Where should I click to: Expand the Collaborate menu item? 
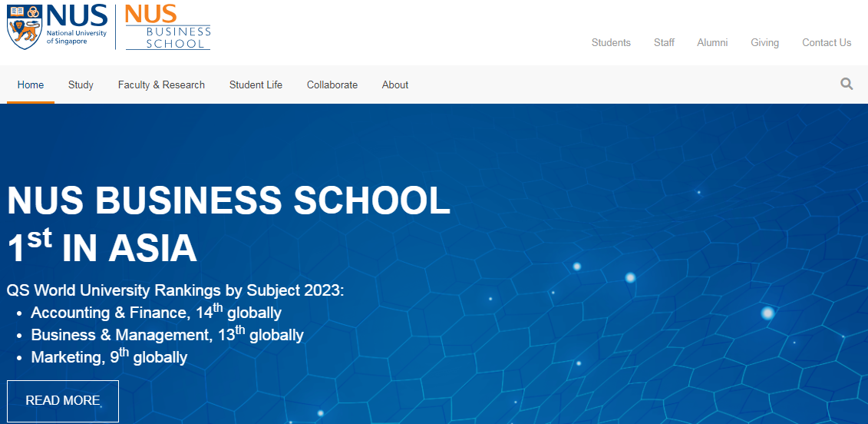[x=332, y=84]
